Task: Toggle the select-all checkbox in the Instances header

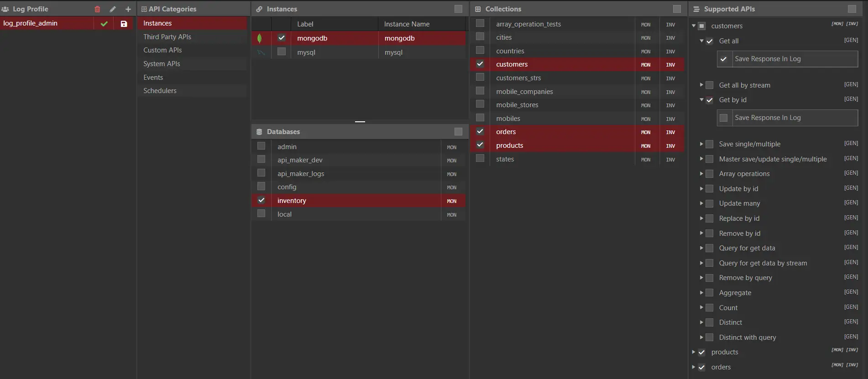Action: coord(459,9)
